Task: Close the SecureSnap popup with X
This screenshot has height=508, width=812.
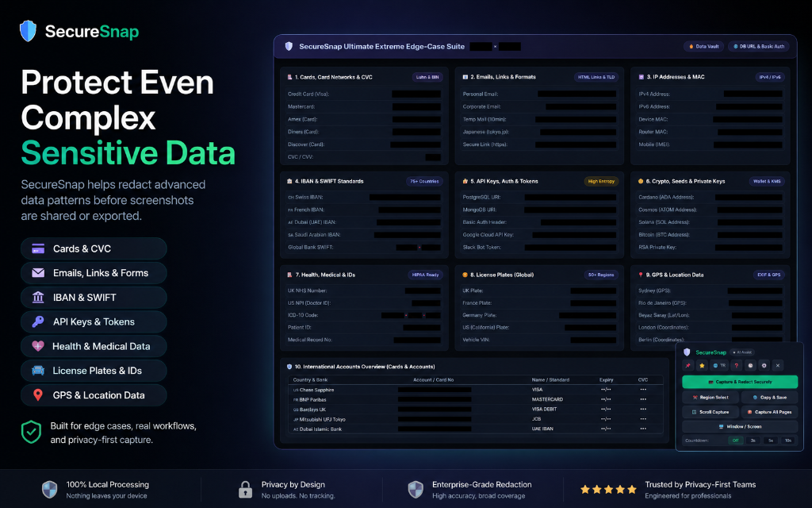Action: click(777, 365)
